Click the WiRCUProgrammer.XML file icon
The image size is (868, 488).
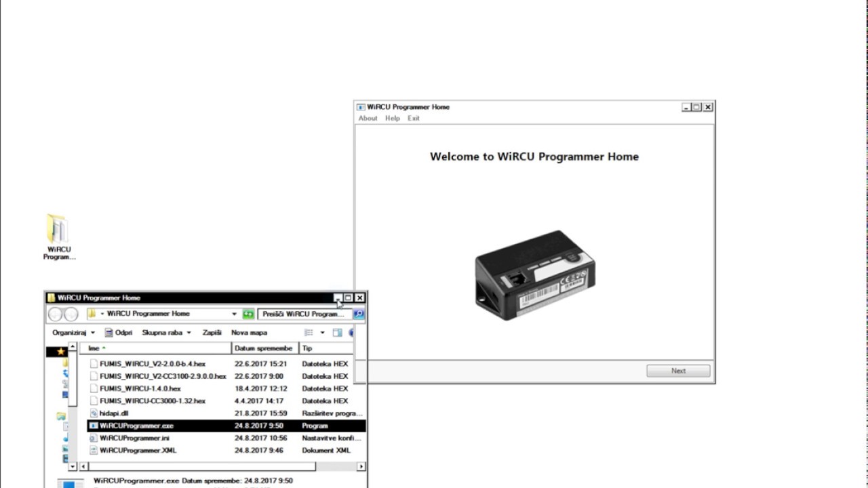point(94,450)
